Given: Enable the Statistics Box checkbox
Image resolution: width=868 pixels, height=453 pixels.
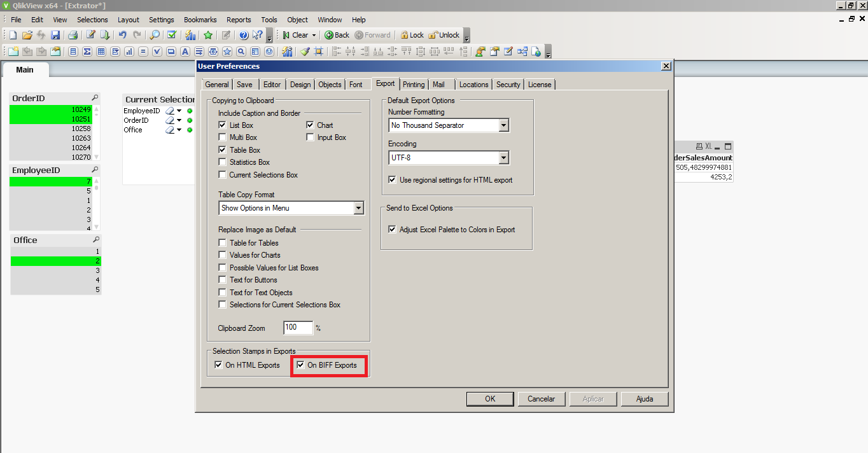Looking at the screenshot, I should pos(222,162).
